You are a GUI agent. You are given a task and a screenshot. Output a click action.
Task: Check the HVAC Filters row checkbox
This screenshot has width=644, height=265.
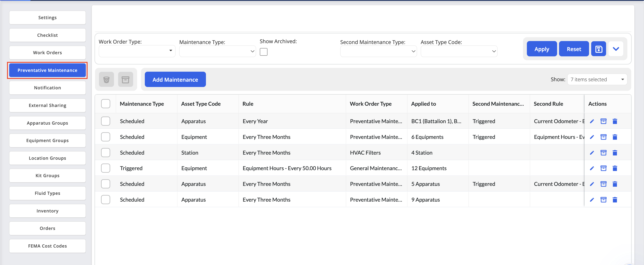tap(105, 153)
